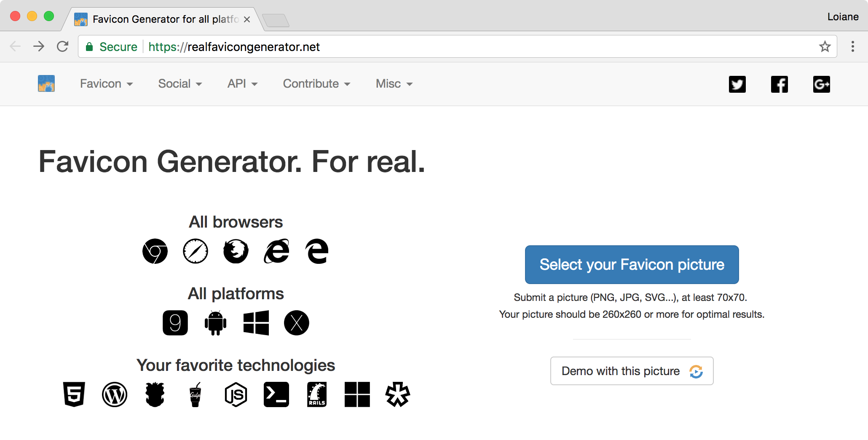Click Select your Favicon picture button

(x=632, y=265)
